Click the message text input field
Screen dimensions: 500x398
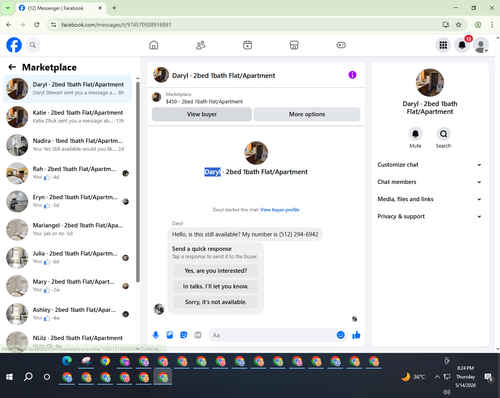coord(273,335)
